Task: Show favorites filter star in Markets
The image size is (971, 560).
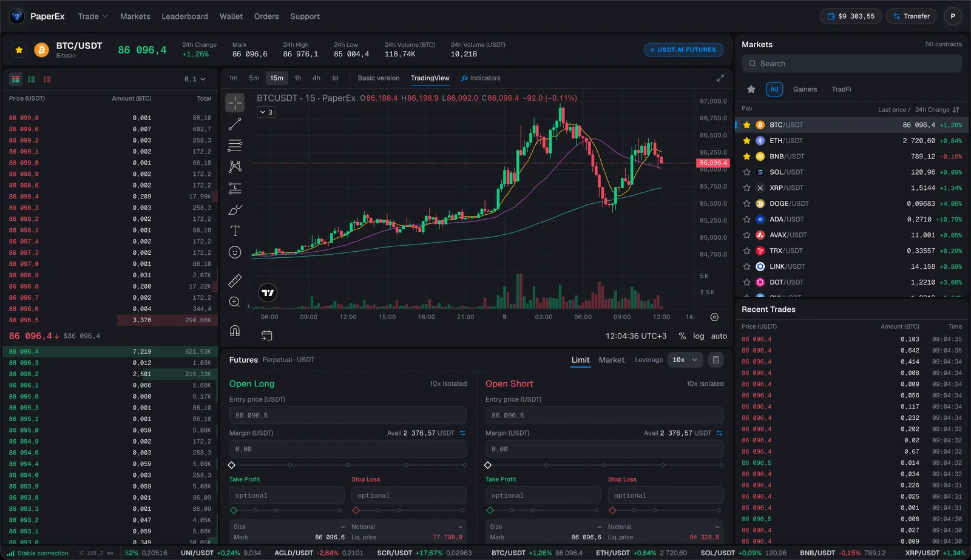Action: [x=751, y=89]
